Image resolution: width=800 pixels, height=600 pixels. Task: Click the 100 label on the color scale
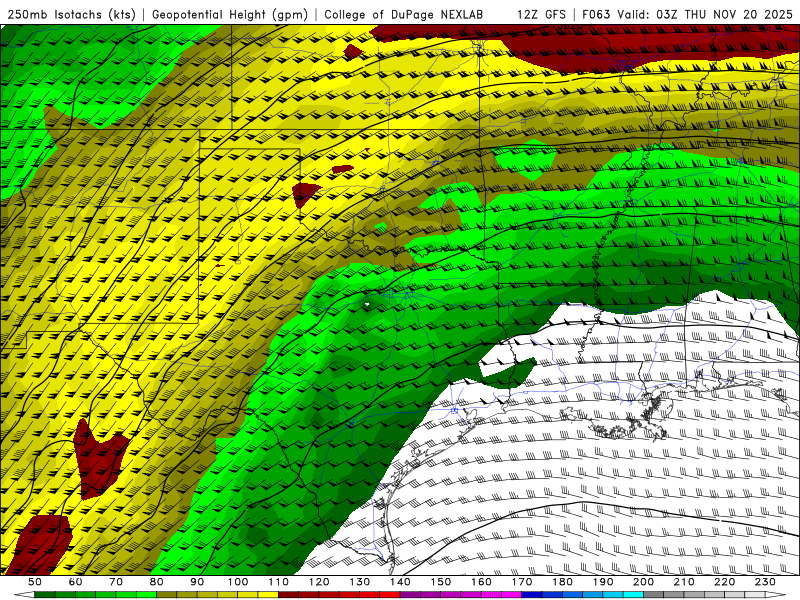coord(238,582)
